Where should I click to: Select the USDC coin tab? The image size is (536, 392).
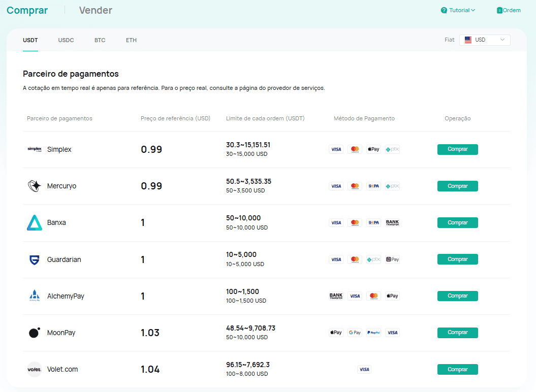coord(66,40)
